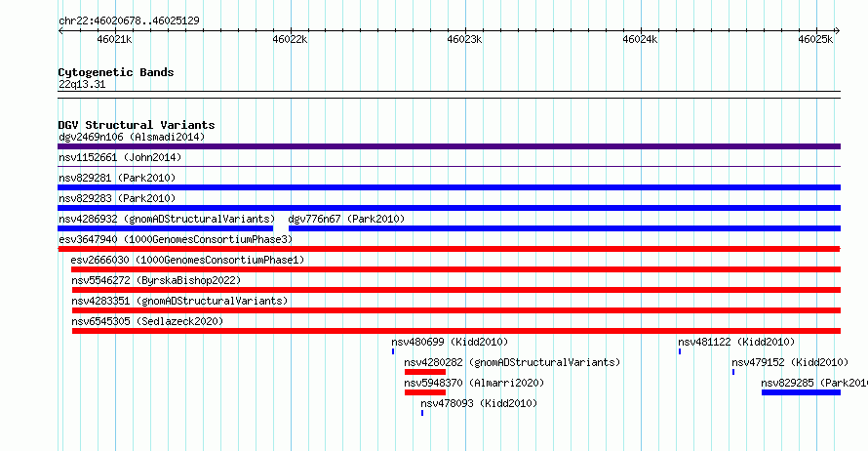The width and height of the screenshot is (868, 451).
Task: Select the short red nsv4280282 bar
Action: coord(425,372)
